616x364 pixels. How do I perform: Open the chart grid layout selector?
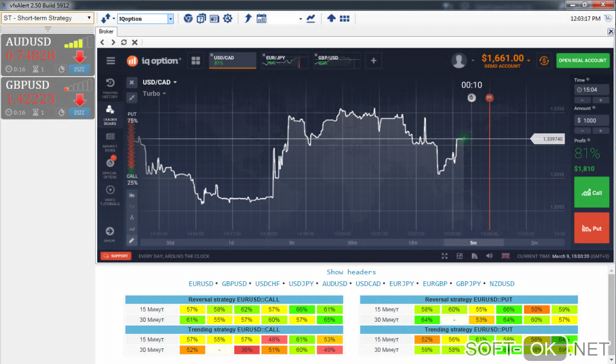196,60
